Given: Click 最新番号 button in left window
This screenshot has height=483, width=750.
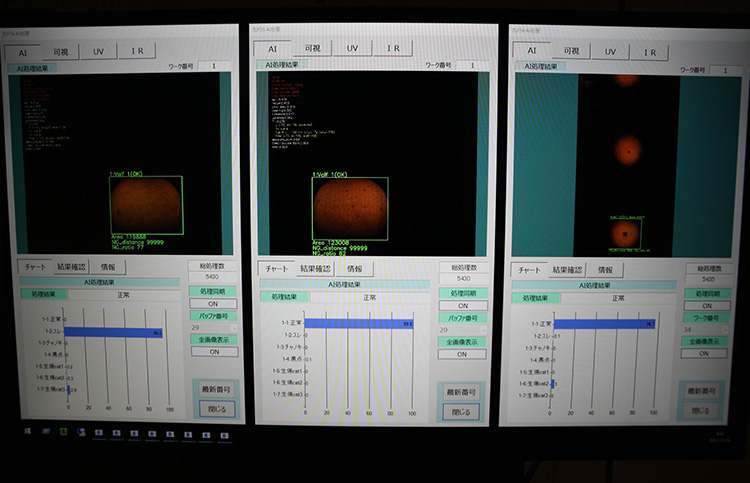Looking at the screenshot, I should point(216,389).
